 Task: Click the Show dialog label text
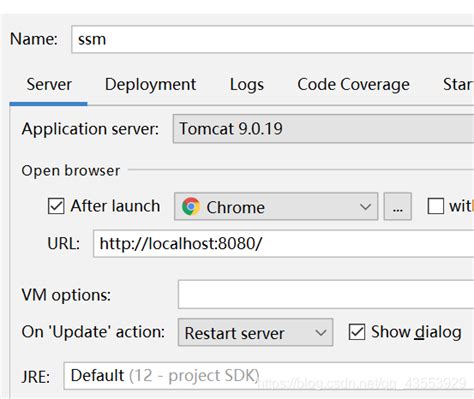[416, 332]
